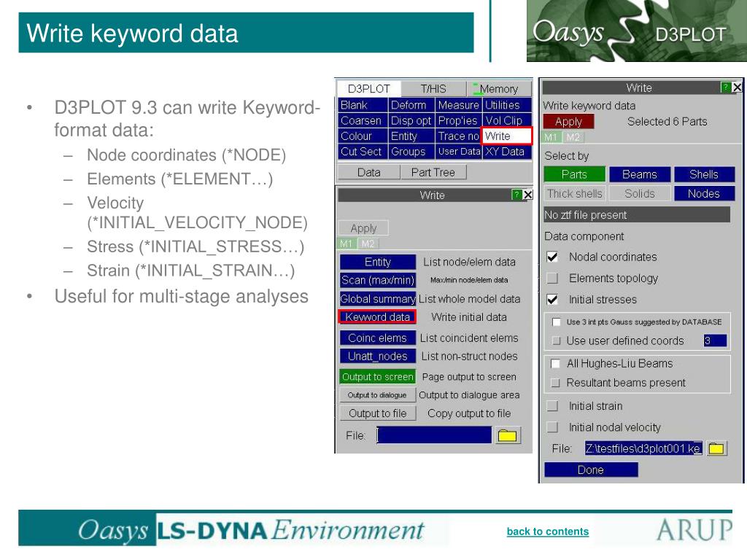This screenshot has height=560, width=747.
Task: Select by Nodes button
Action: pos(704,194)
